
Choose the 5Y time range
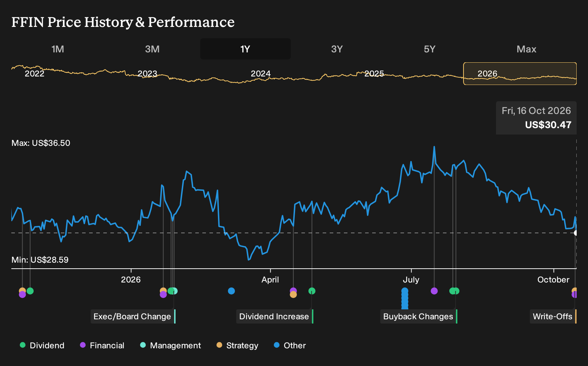(430, 49)
